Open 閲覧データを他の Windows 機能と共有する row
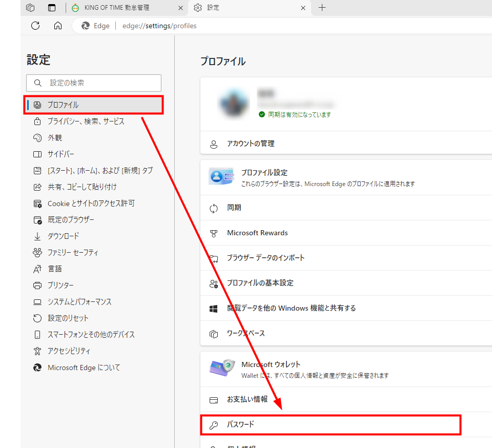 coord(346,308)
